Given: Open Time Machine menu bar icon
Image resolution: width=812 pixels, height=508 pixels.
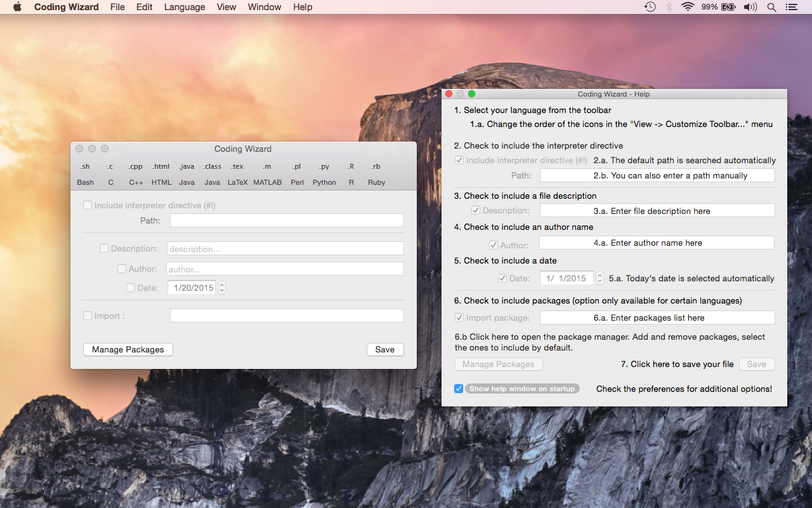Looking at the screenshot, I should pyautogui.click(x=650, y=7).
